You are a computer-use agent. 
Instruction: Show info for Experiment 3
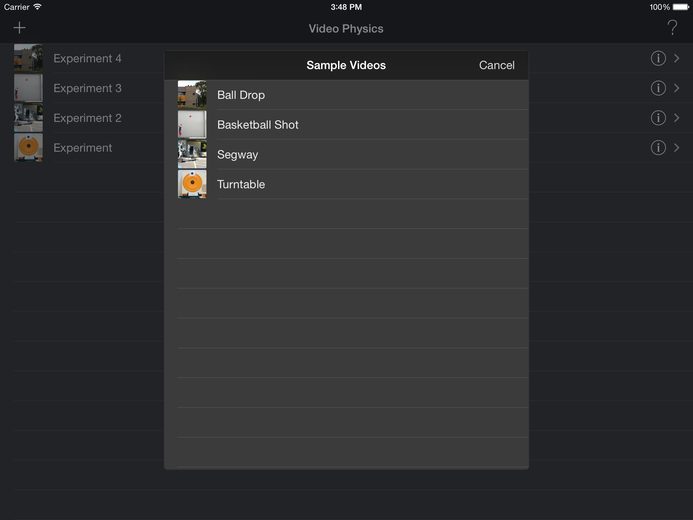coord(658,88)
